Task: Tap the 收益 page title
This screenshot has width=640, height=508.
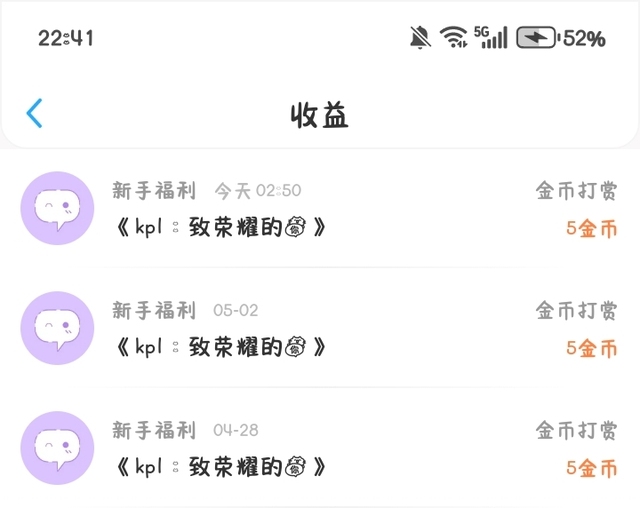Action: point(320,114)
